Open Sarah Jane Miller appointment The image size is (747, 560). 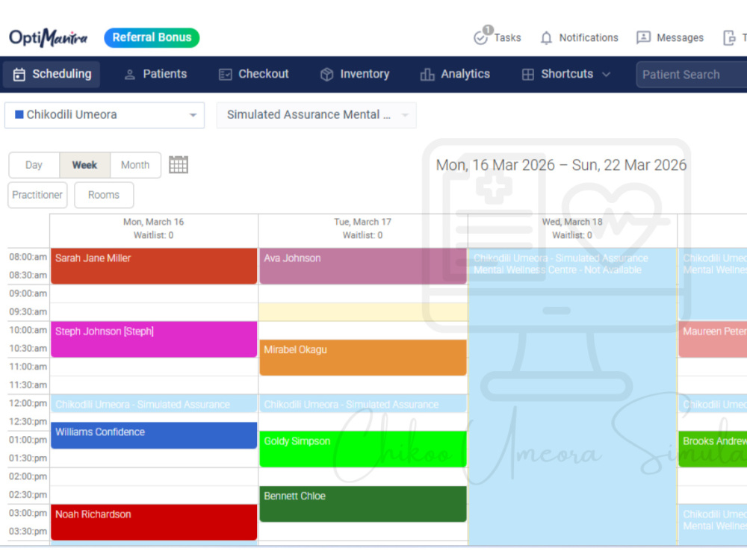tap(154, 267)
